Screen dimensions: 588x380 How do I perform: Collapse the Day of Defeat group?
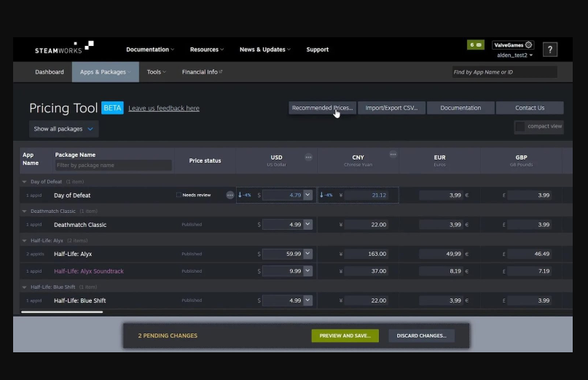click(x=24, y=182)
